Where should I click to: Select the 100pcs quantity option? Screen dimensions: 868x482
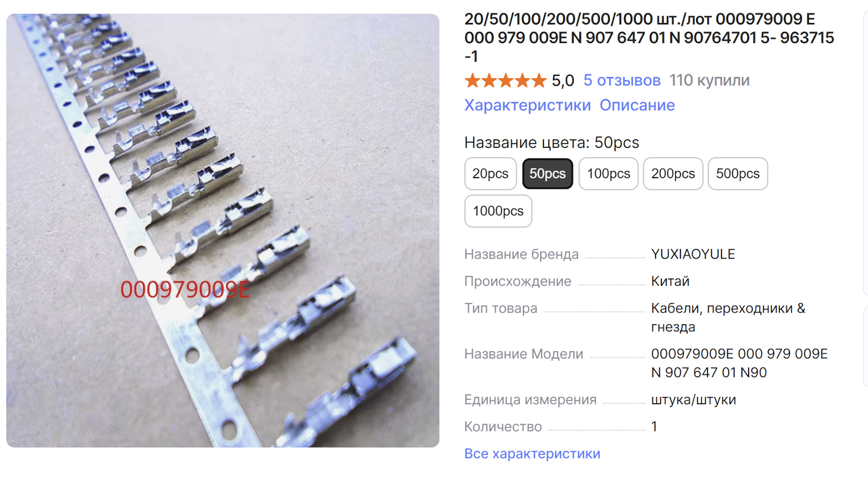pos(609,174)
